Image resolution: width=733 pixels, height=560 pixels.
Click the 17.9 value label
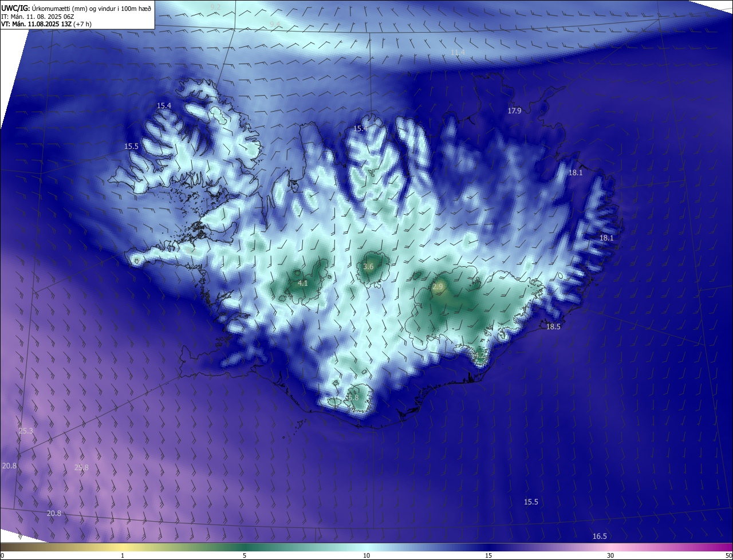click(x=514, y=111)
